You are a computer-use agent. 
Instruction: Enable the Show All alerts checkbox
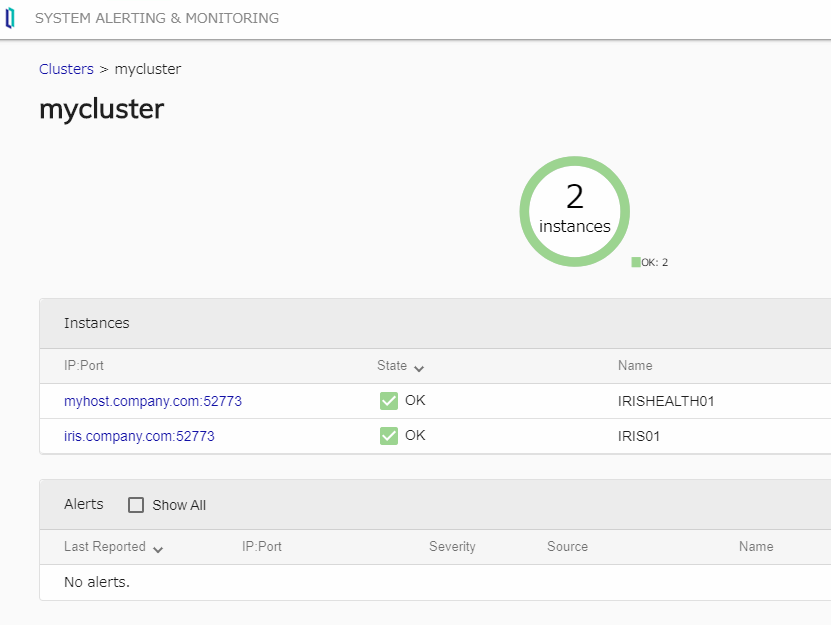point(136,505)
